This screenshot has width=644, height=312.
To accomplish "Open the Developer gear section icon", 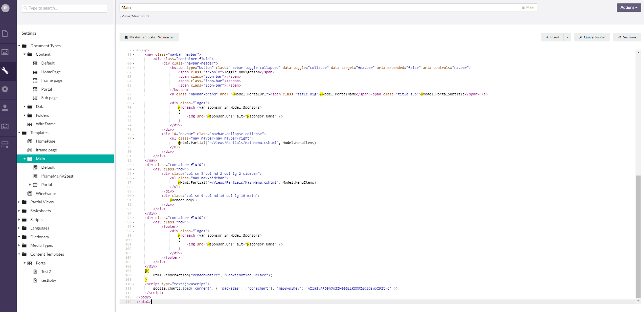I will tap(5, 89).
